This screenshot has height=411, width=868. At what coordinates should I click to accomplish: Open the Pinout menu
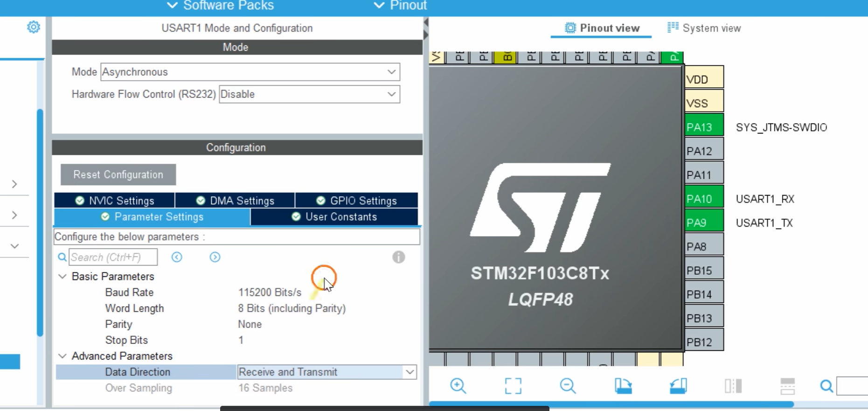tap(400, 6)
